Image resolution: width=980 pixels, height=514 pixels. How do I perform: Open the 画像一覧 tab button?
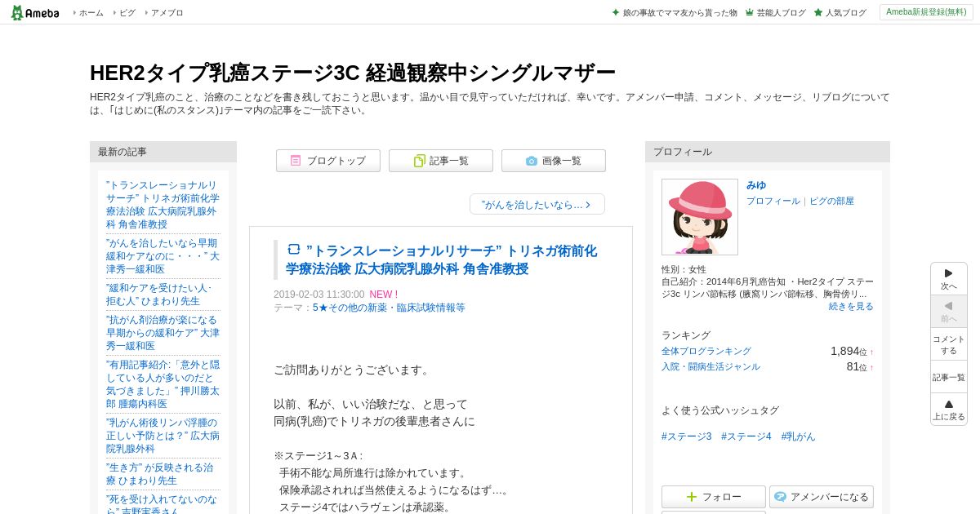pos(554,161)
